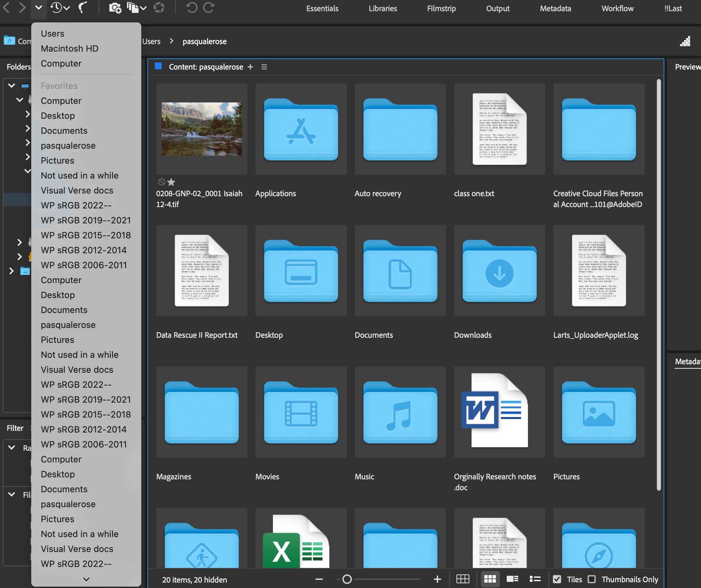Enable the Thumbnails Only checkbox

coord(592,579)
